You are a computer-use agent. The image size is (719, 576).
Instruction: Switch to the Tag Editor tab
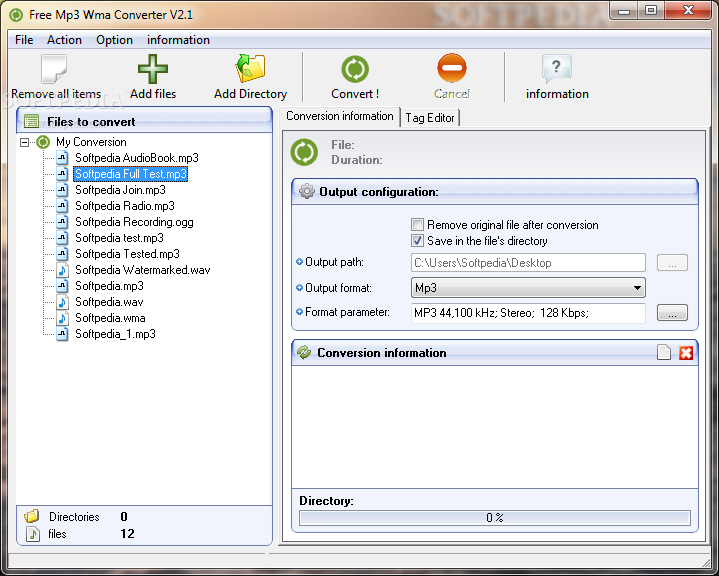click(430, 118)
